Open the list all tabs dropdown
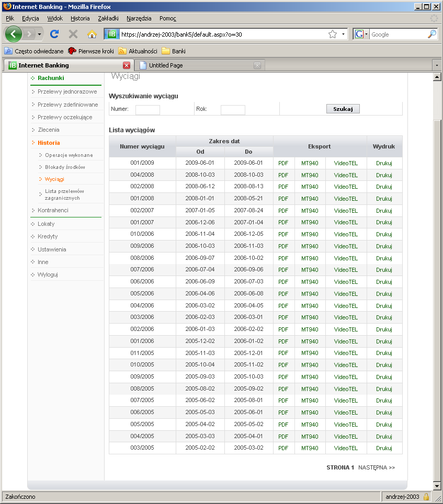 pyautogui.click(x=437, y=65)
